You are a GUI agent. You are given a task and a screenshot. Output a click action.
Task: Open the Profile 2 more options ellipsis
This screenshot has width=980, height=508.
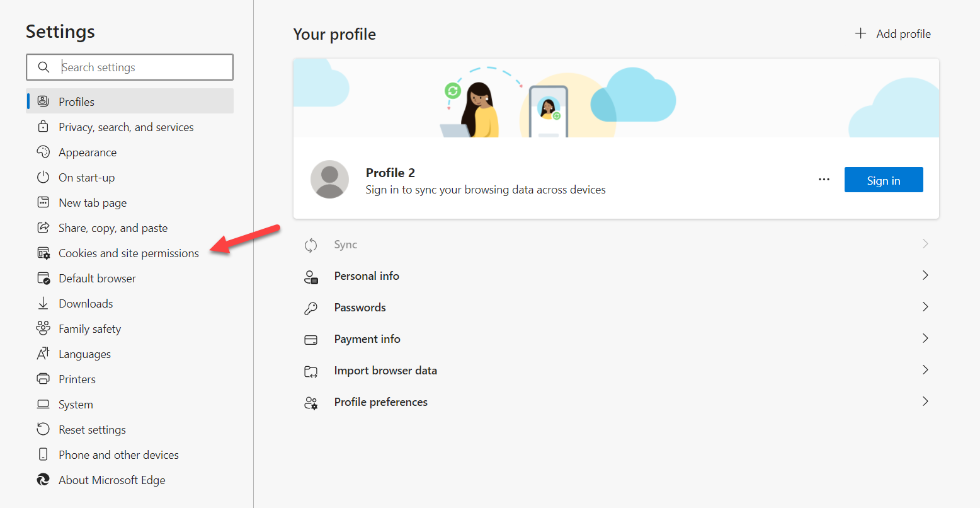(824, 180)
